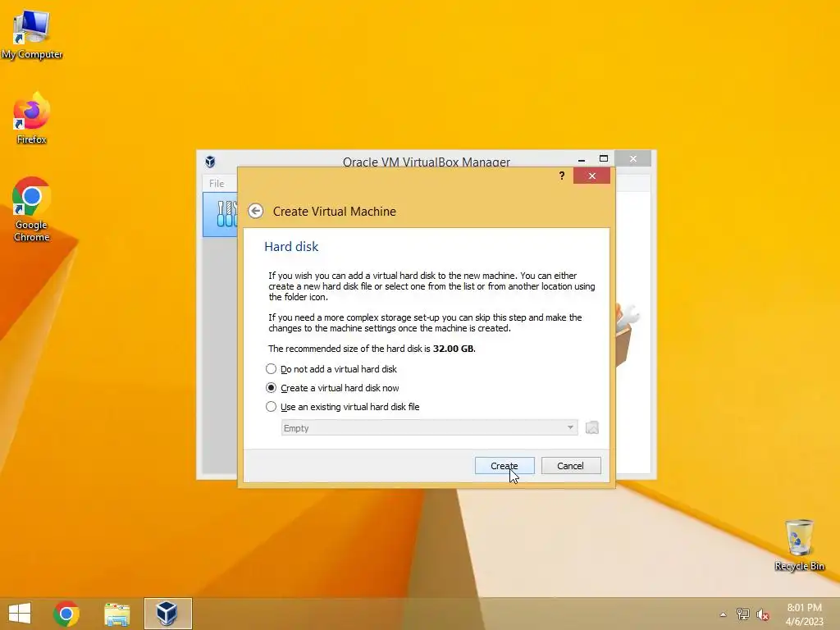Image resolution: width=840 pixels, height=630 pixels.
Task: Select the Recycle Bin desktop icon
Action: pos(799,545)
